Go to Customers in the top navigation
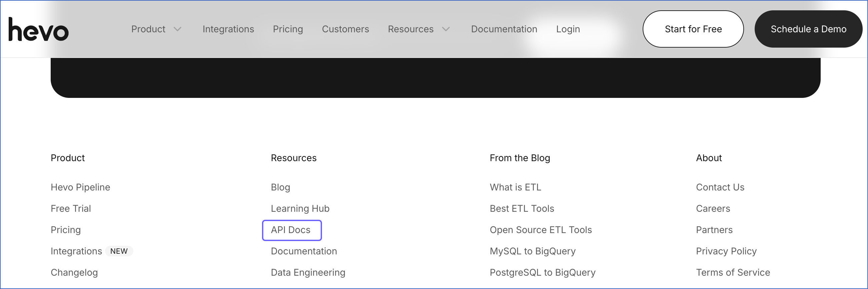 [x=345, y=29]
